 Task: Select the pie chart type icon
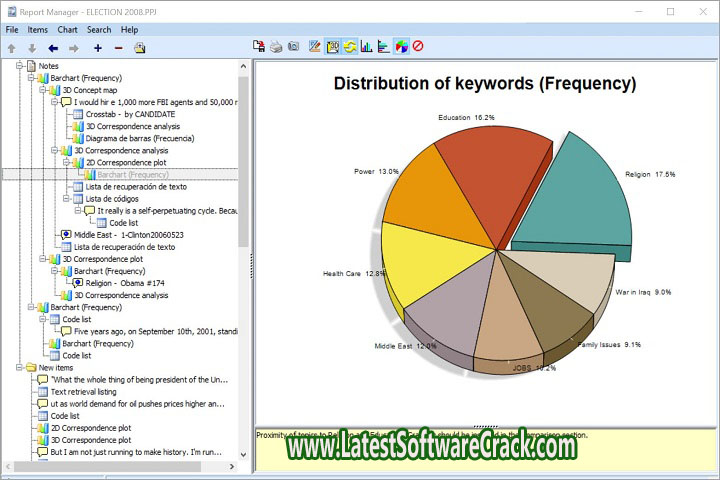(x=401, y=46)
